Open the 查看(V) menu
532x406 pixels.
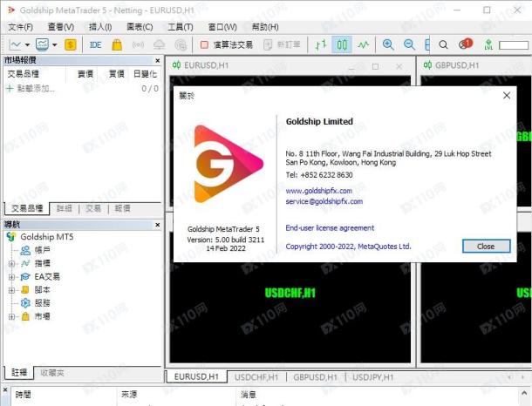[61, 27]
